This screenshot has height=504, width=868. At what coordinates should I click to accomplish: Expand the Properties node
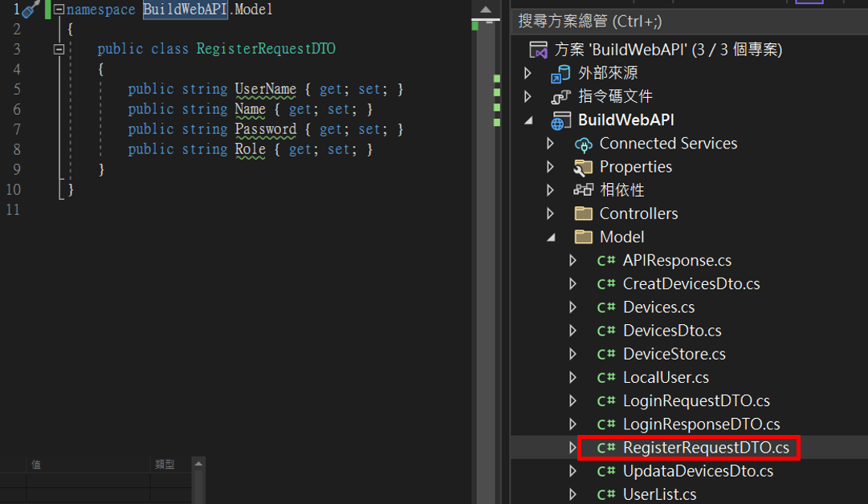[x=550, y=166]
